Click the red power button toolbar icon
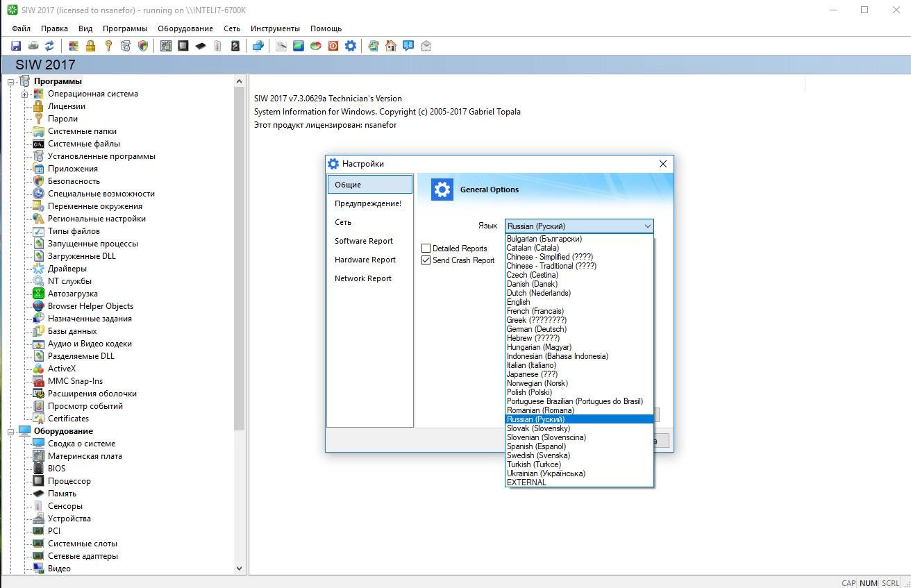The height and width of the screenshot is (588, 911). click(x=333, y=46)
